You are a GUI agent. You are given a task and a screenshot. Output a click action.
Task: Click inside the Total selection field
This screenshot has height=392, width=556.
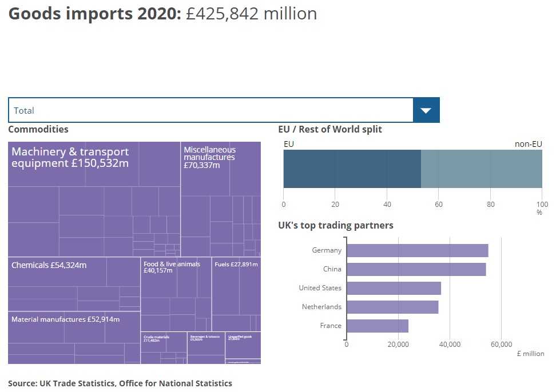(x=211, y=110)
